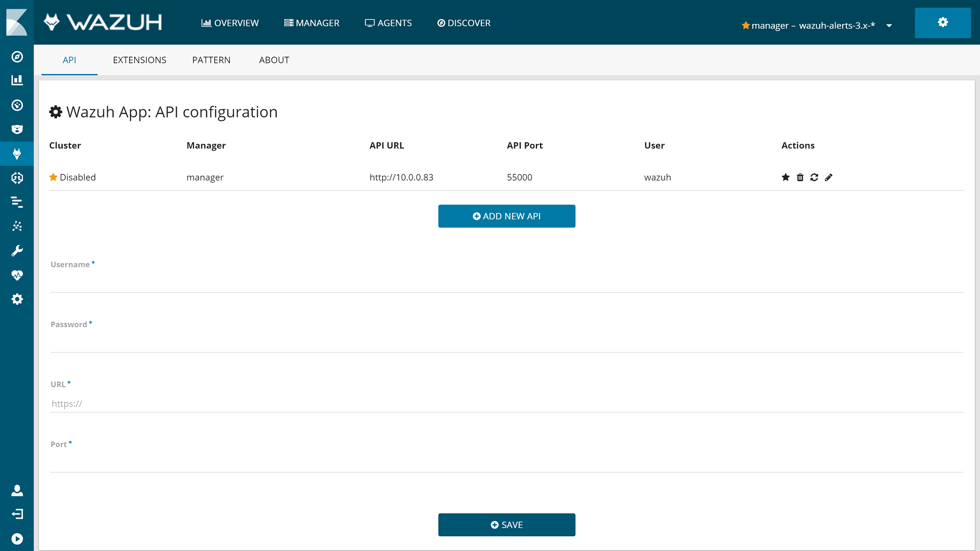Click the 55000 API port value
Screen dimensions: 980x551
[x=519, y=177]
